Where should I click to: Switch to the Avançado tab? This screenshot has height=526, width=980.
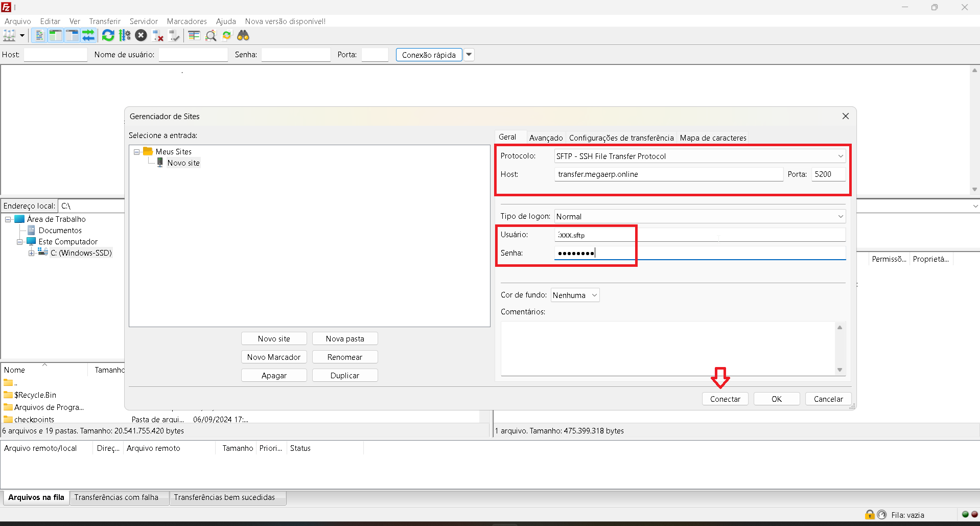coord(546,138)
